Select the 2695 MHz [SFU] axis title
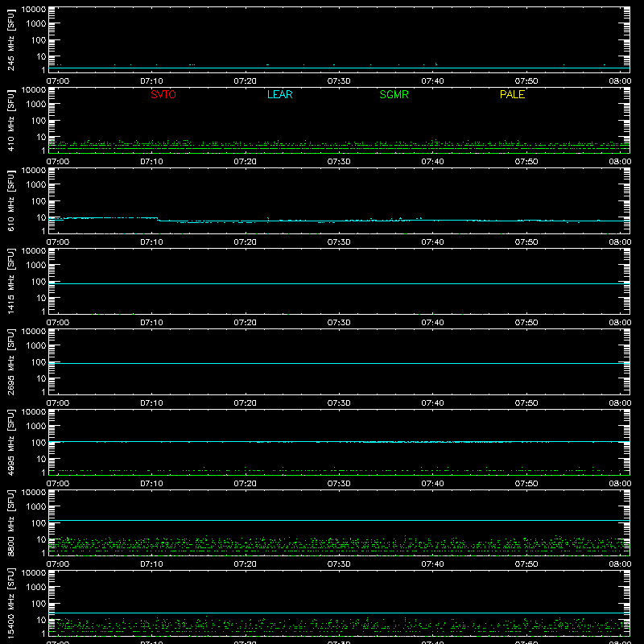This screenshot has height=644, width=644. point(10,361)
